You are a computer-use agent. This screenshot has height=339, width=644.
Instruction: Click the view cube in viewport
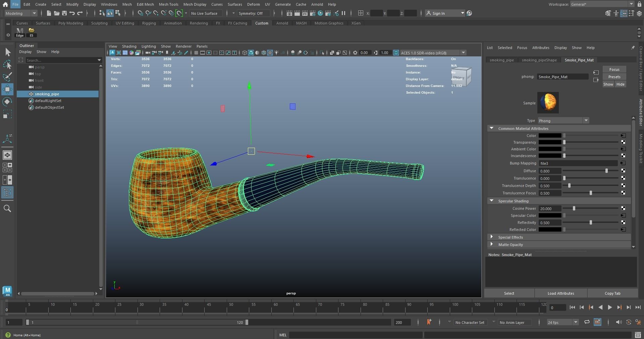pos(462,77)
